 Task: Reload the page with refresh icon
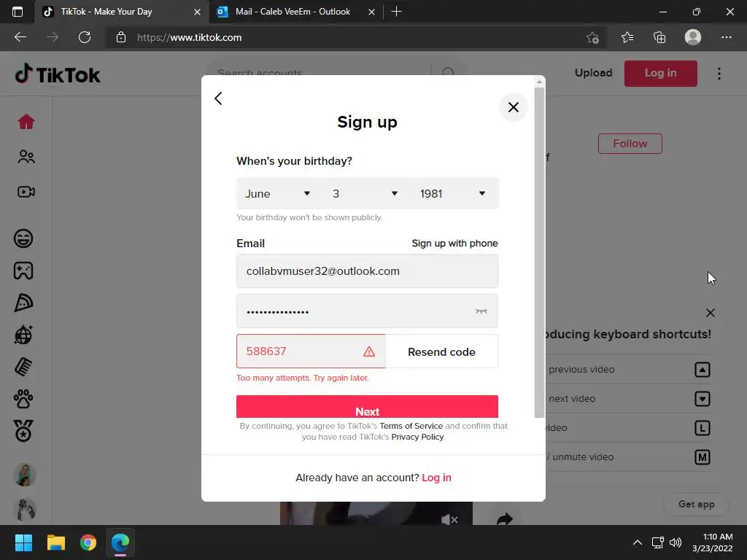click(x=85, y=37)
